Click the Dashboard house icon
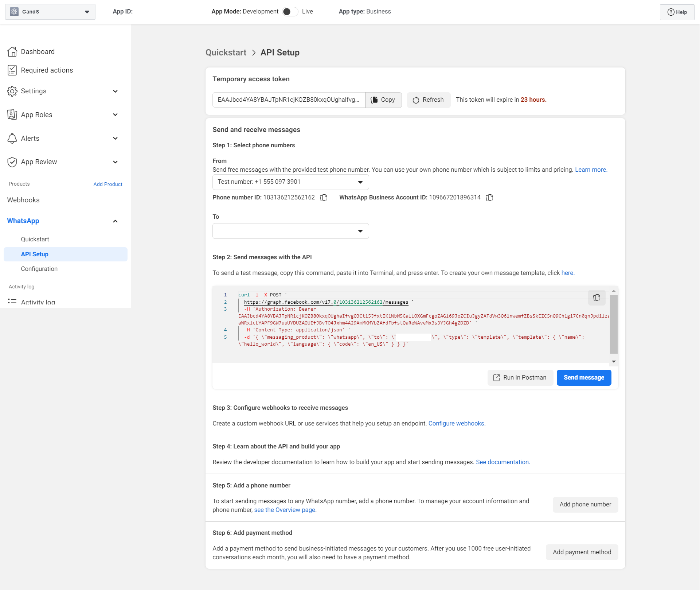This screenshot has width=700, height=591. coord(12,52)
